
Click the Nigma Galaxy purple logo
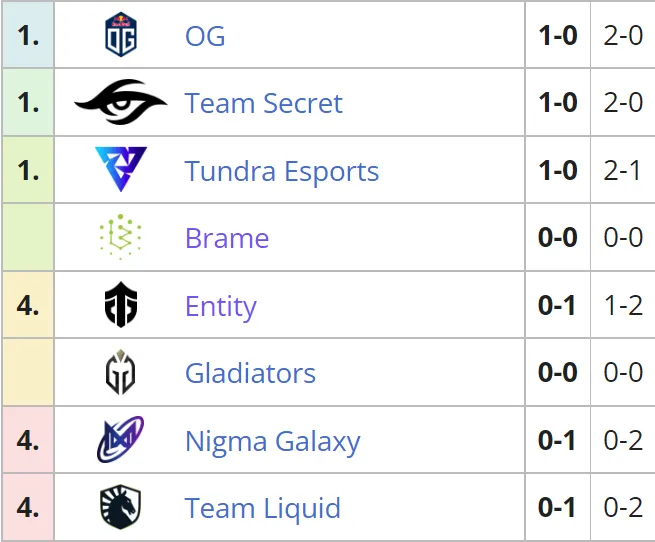click(x=120, y=439)
